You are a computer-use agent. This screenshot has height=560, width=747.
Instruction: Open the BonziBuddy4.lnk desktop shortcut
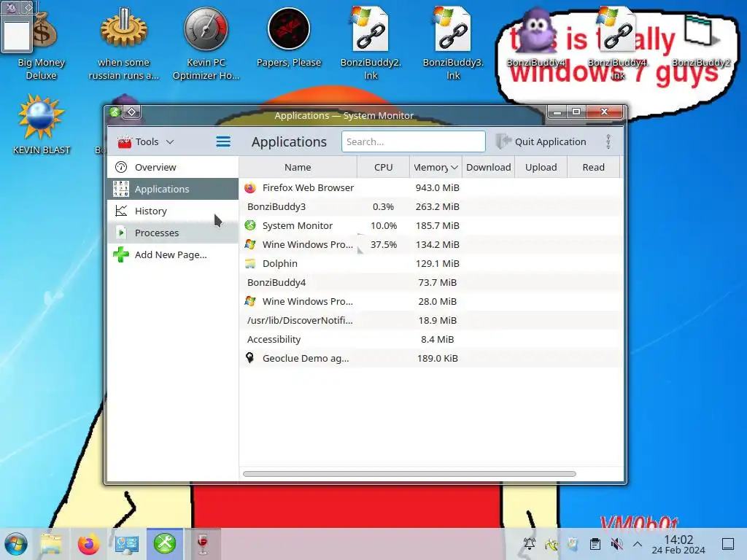point(618,44)
